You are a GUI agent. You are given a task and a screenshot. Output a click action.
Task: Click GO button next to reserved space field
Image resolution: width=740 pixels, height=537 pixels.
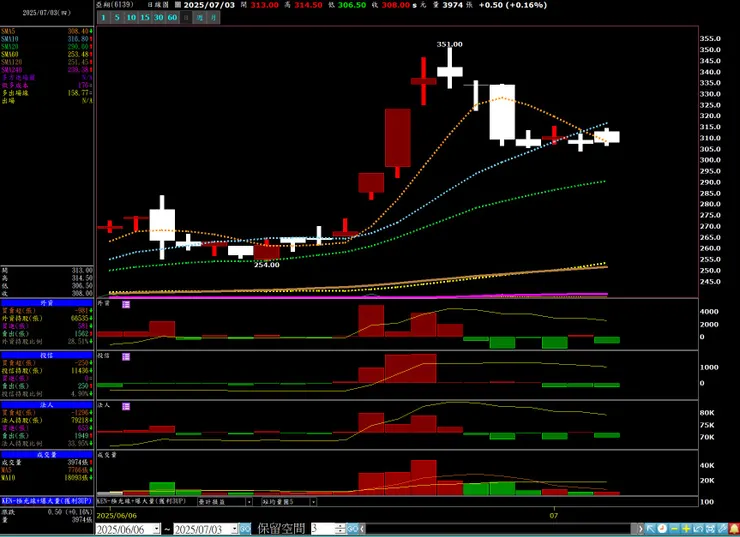(x=352, y=529)
